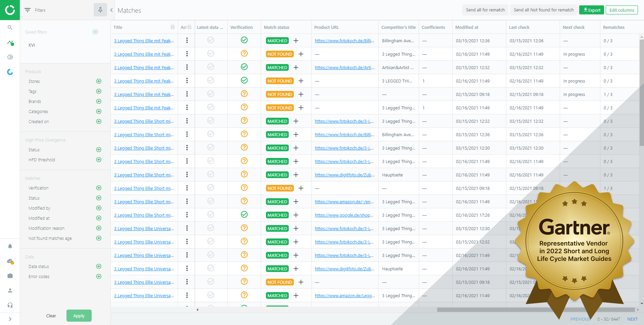Open the three-dot actions menu on first row
The image size is (644, 325).
click(x=187, y=40)
